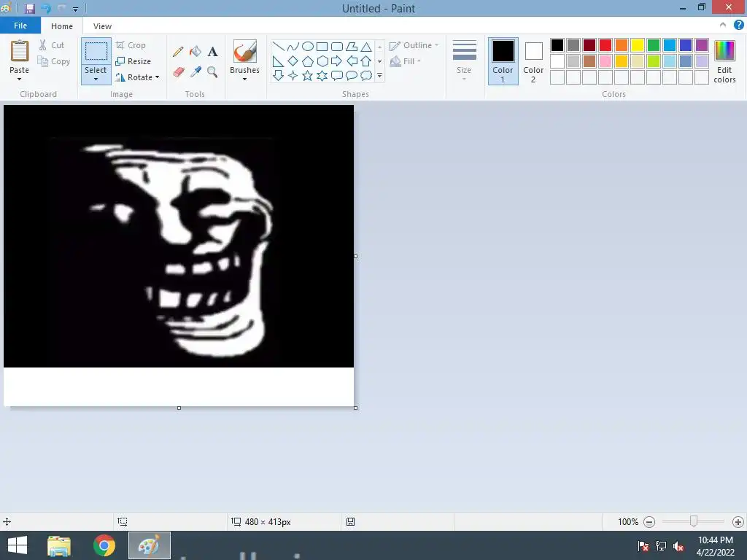Pick the green color swatch
The width and height of the screenshot is (747, 560).
[x=654, y=45]
